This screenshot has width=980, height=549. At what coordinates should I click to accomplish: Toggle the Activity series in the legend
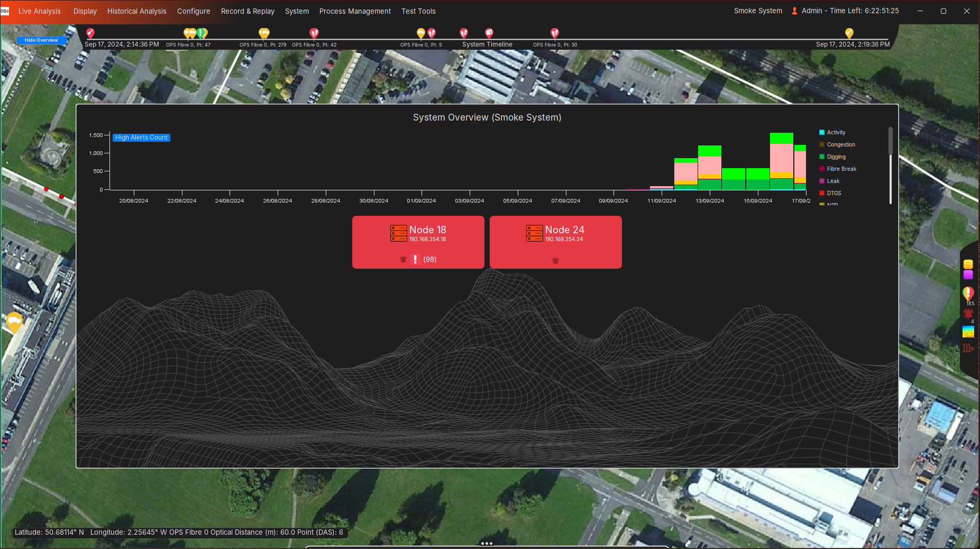(x=836, y=133)
